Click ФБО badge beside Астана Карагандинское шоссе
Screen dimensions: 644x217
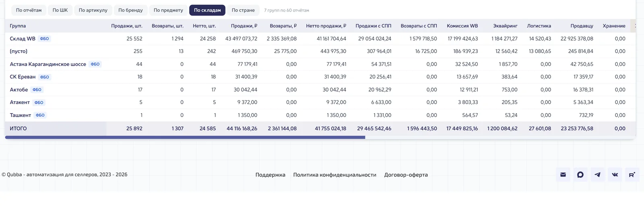[95, 64]
